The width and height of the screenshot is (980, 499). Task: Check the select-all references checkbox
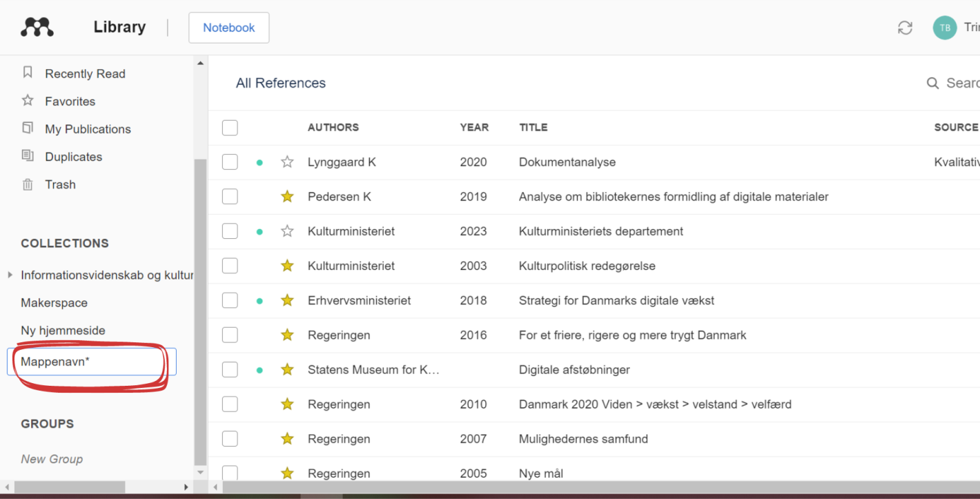point(230,128)
